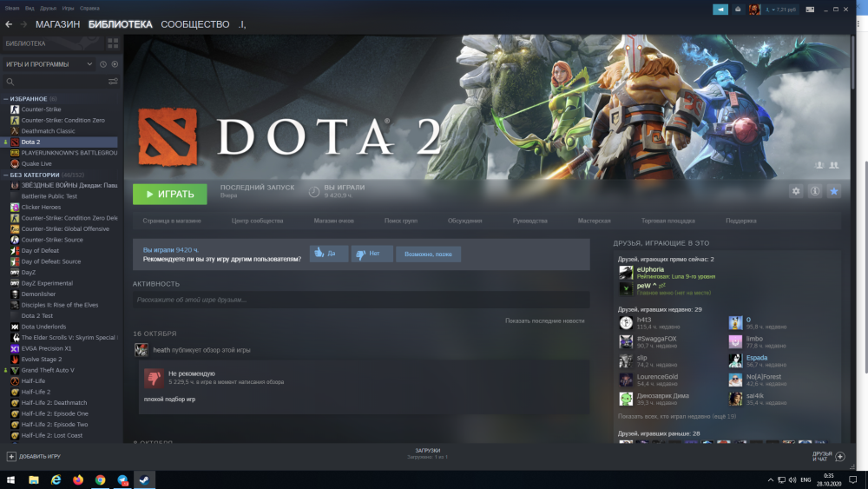
Task: Add a game with the plus icon
Action: pos(11,456)
